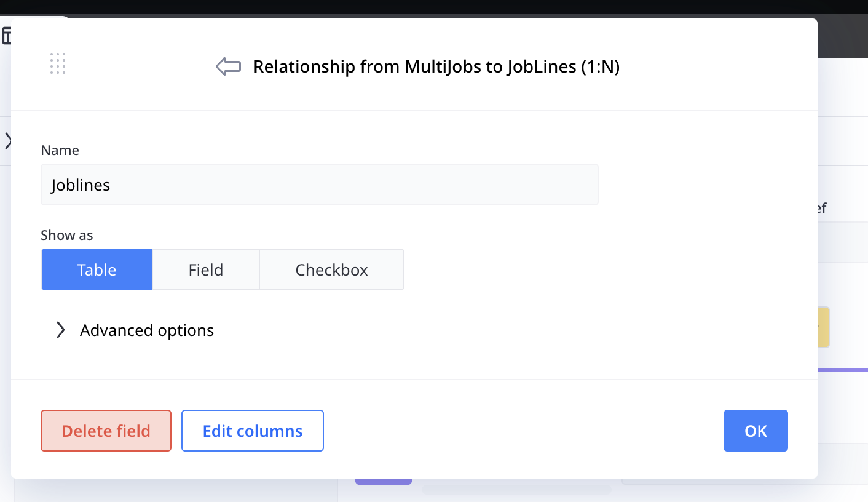Click the Show as label
Screen dimensions: 868x502
66,235
